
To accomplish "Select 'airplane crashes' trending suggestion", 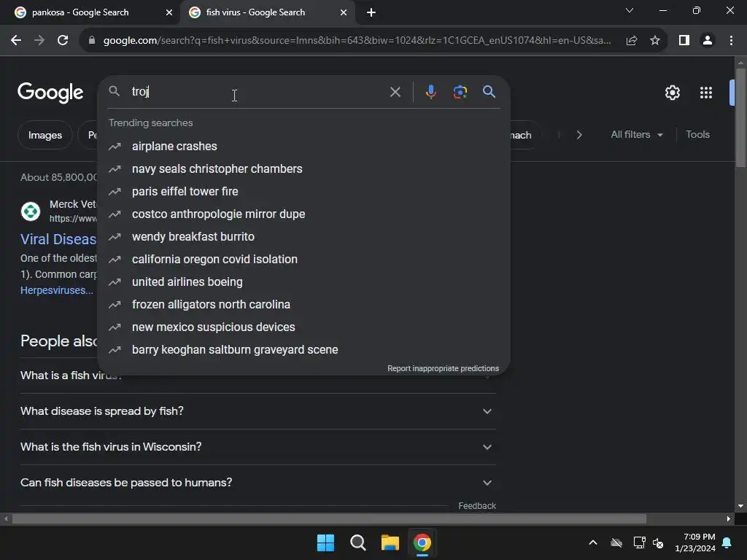I will coord(303,146).
